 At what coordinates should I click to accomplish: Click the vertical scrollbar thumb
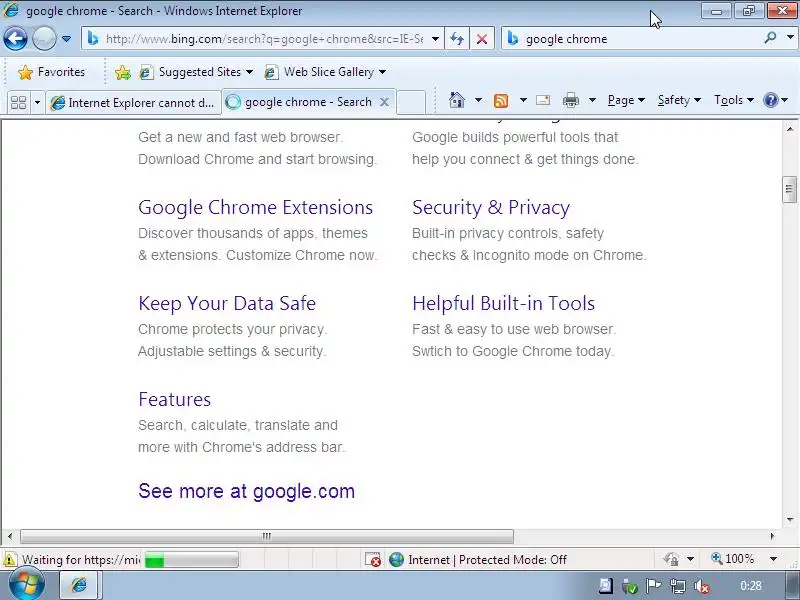click(789, 189)
